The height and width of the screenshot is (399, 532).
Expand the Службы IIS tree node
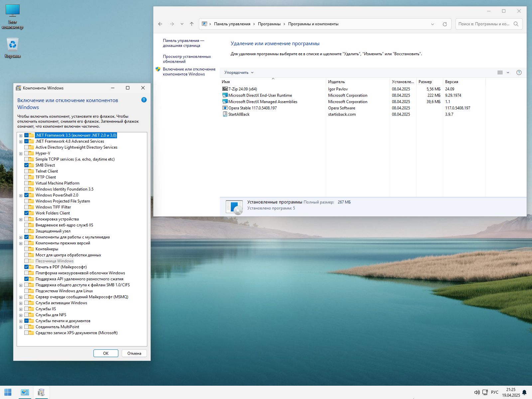(x=21, y=309)
